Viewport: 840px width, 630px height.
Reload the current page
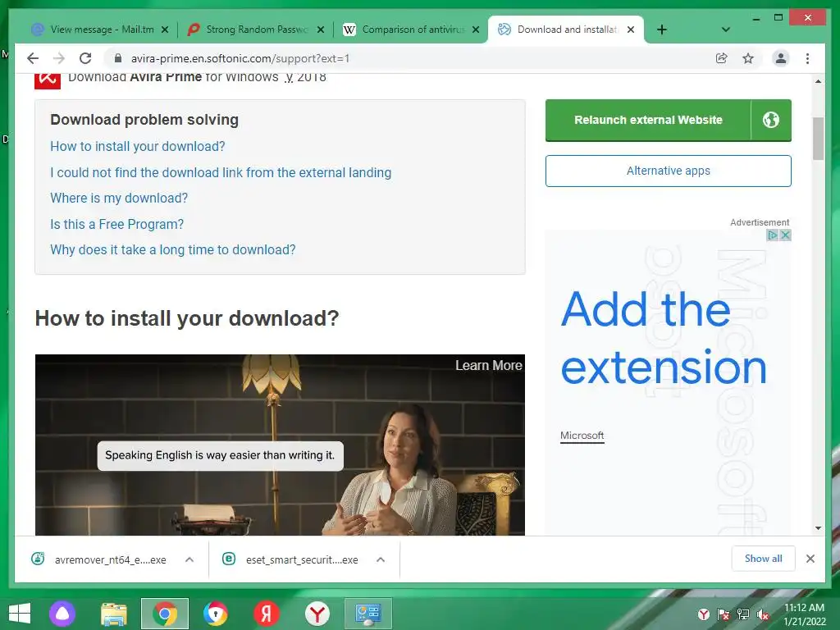[x=85, y=58]
